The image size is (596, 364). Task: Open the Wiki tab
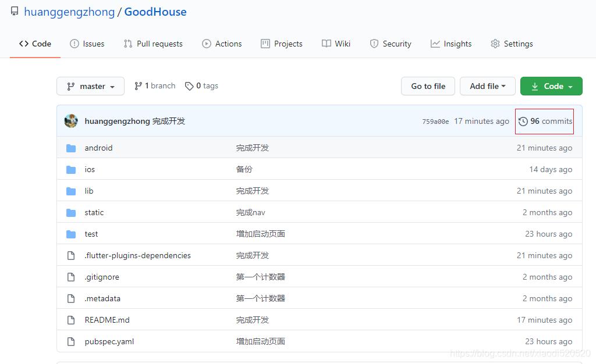pyautogui.click(x=336, y=44)
